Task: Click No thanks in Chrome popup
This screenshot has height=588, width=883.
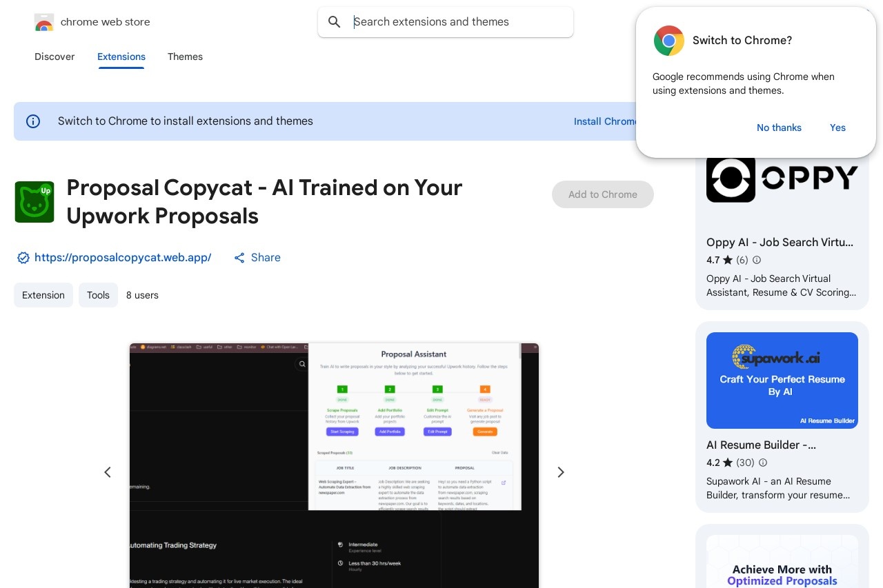Action: 779,128
